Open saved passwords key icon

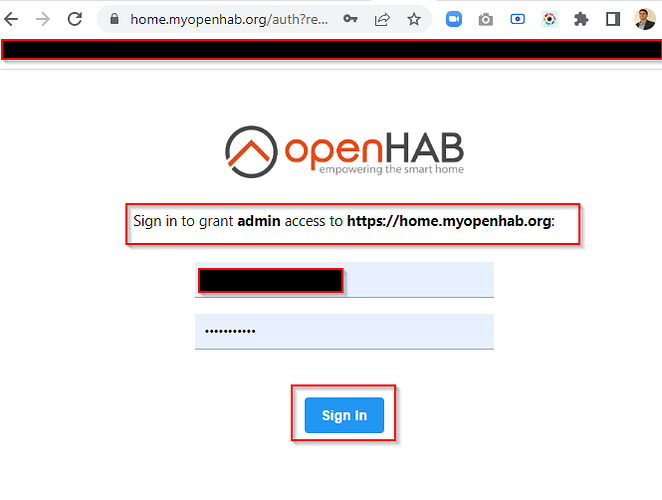(x=350, y=19)
